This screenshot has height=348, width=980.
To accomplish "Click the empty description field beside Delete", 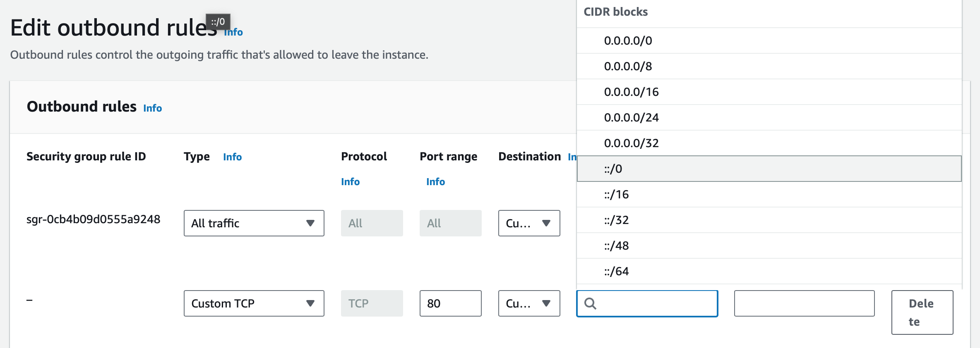I will pos(804,303).
